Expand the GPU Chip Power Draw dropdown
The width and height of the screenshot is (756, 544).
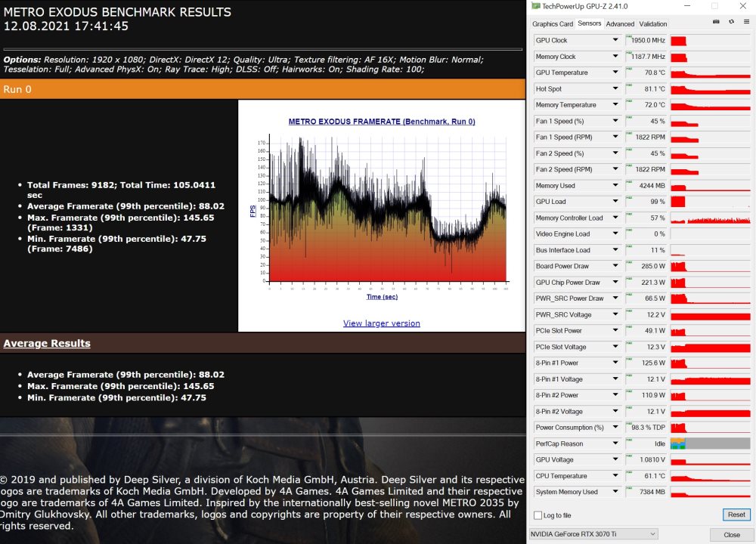(615, 283)
